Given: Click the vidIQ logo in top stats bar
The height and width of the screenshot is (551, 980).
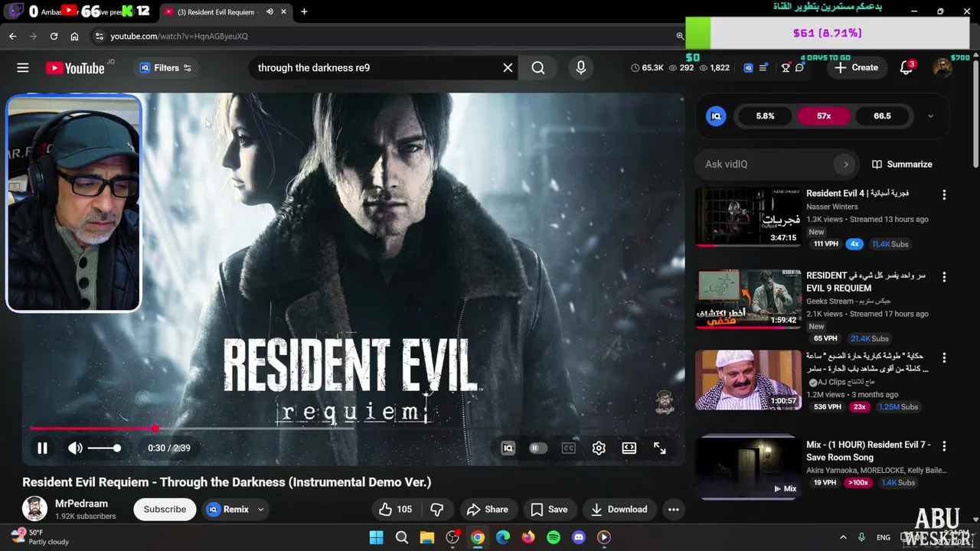Looking at the screenshot, I should [748, 67].
